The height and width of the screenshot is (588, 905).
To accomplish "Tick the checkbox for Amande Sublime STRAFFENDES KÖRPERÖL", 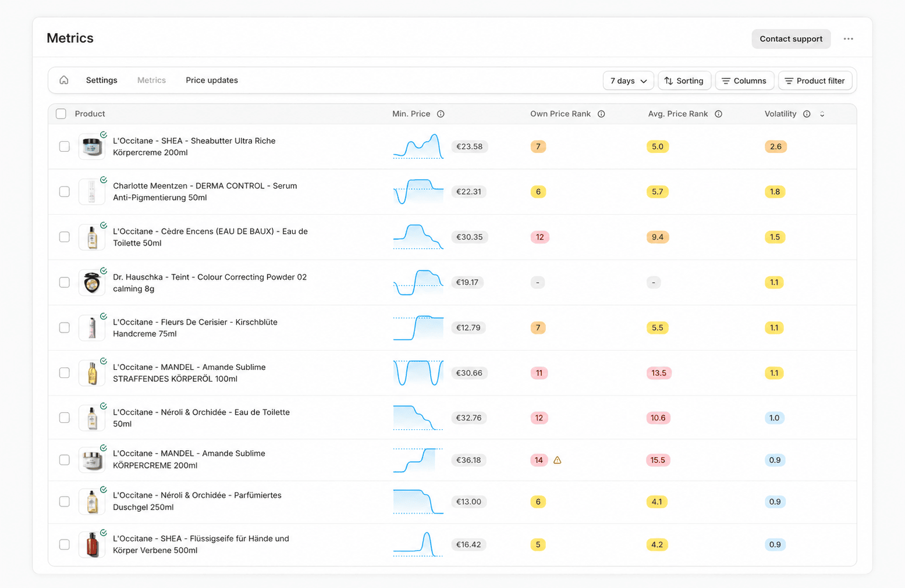I will point(65,373).
